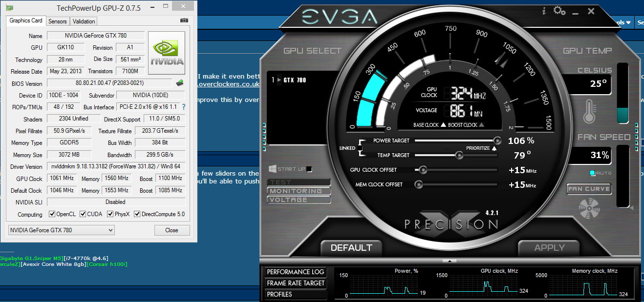Open the Monitoring tab in Precision
The width and height of the screenshot is (644, 302).
299,191
